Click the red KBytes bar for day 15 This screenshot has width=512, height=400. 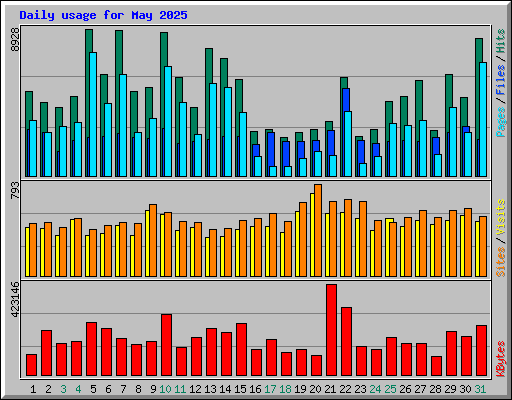point(241,350)
